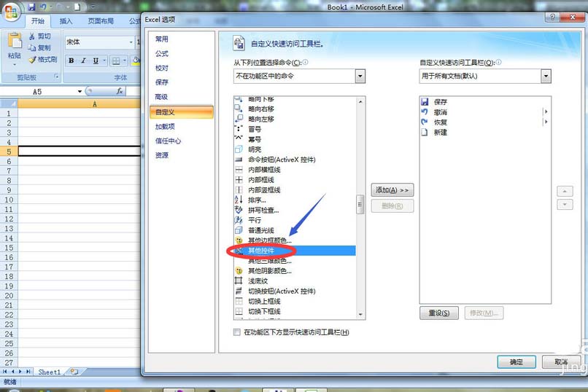Toggle Underline formatting in ribbon
This screenshot has height=392, width=588.
click(x=96, y=60)
